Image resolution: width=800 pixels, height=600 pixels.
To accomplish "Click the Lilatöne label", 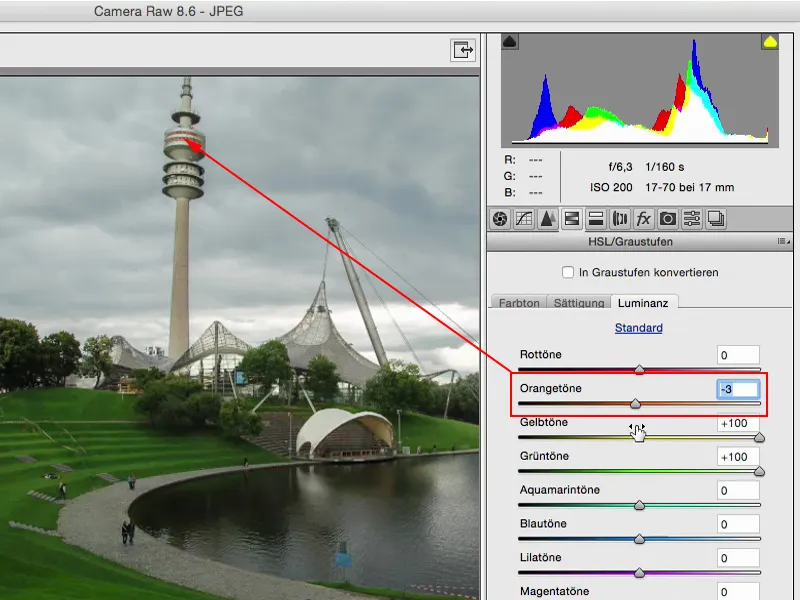I will click(x=540, y=557).
